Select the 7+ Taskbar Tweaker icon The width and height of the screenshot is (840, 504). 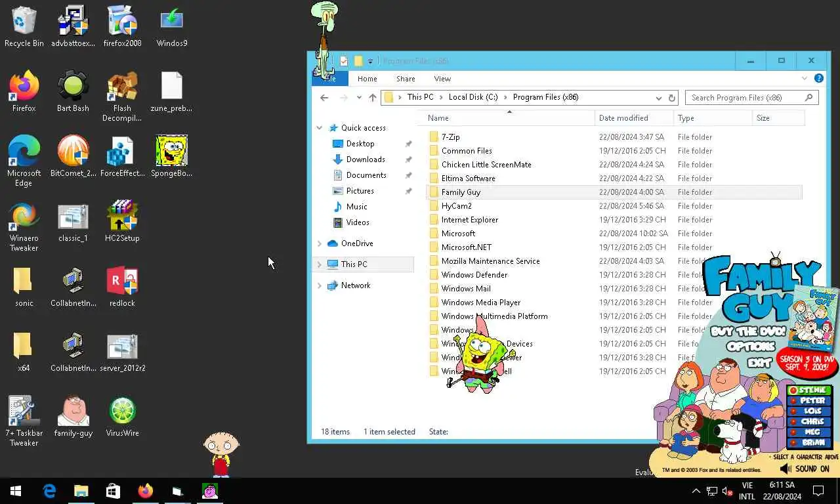click(24, 421)
